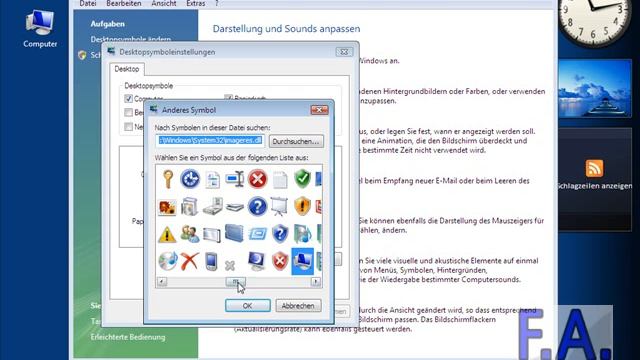Click the icon list right scroll arrow
The image size is (640, 360).
click(x=316, y=282)
